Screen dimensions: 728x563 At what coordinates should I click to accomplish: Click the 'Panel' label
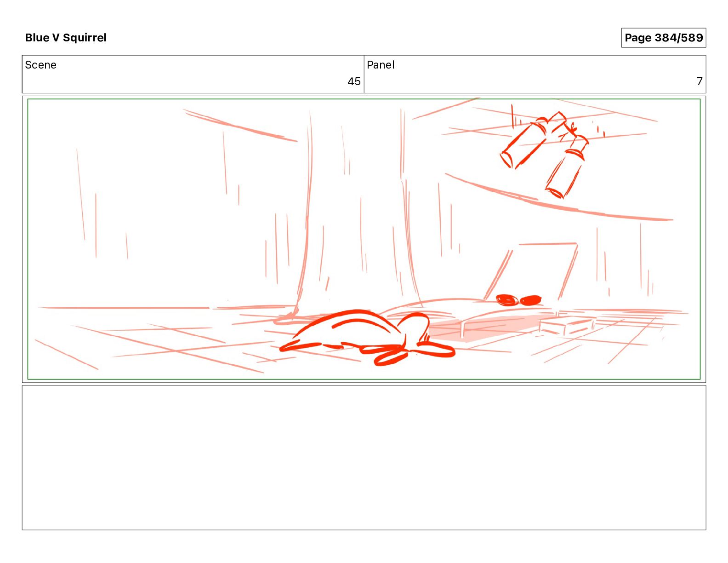coord(381,65)
